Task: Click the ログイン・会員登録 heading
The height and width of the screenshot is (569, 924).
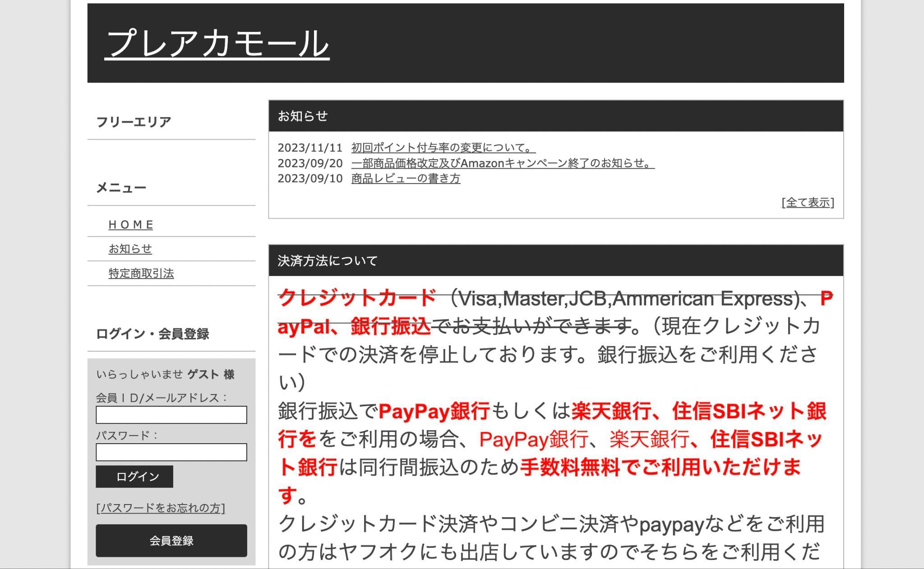Action: (152, 334)
